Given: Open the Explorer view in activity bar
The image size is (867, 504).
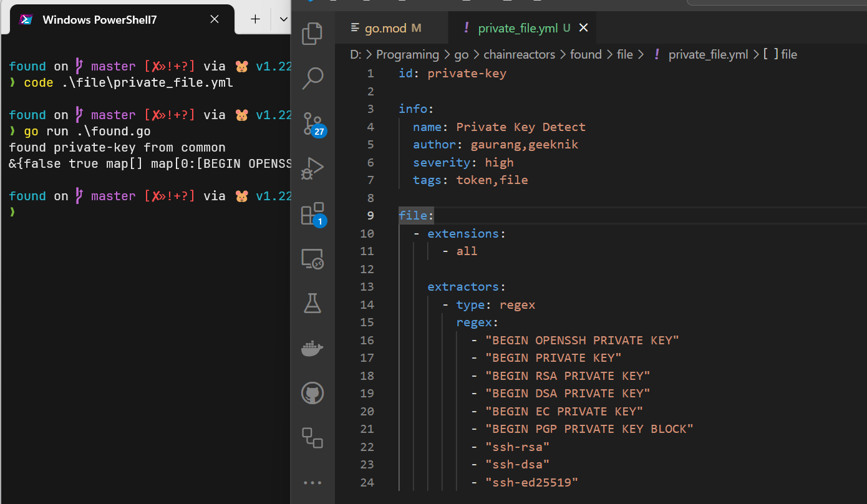Looking at the screenshot, I should coord(312,34).
